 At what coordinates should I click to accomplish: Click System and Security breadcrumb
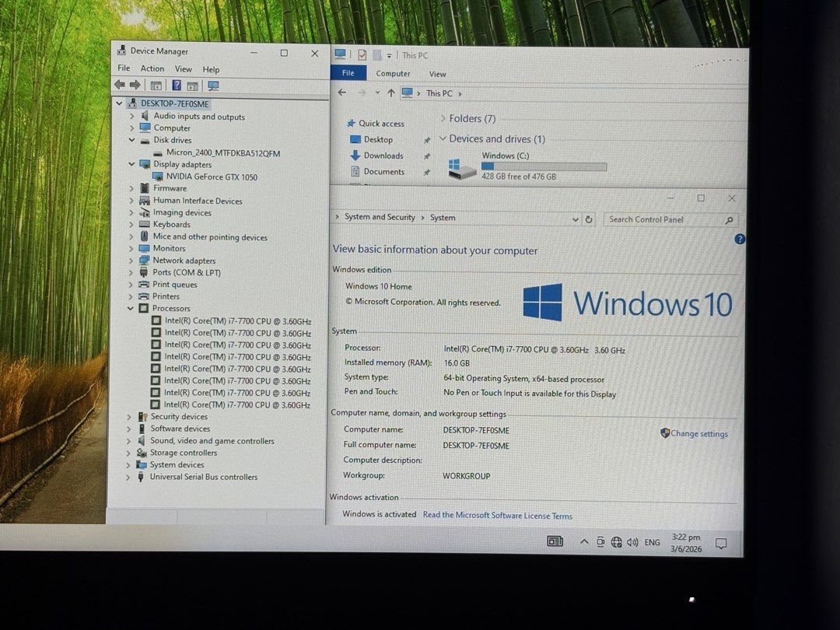coord(380,217)
